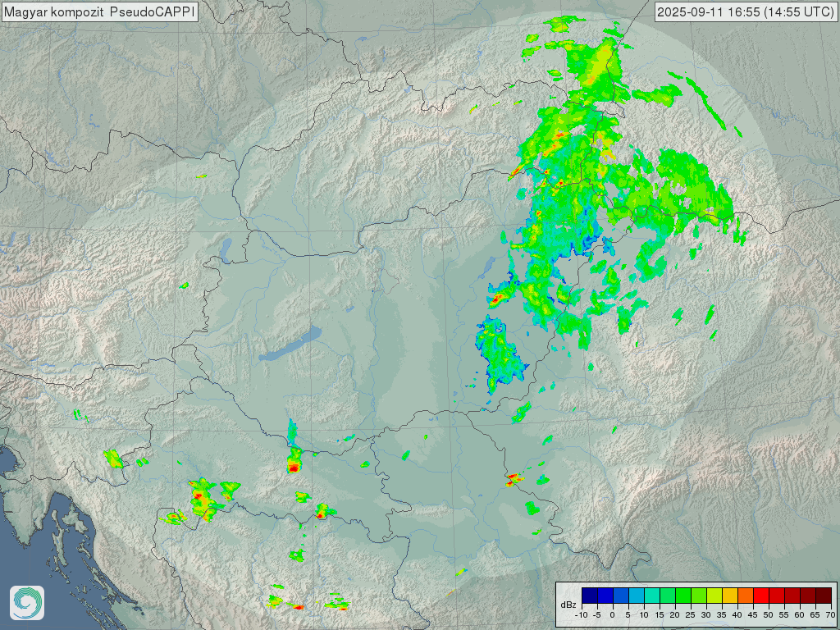Image resolution: width=840 pixels, height=630 pixels.
Task: Click the '45' legend scale value
Action: [x=753, y=615]
